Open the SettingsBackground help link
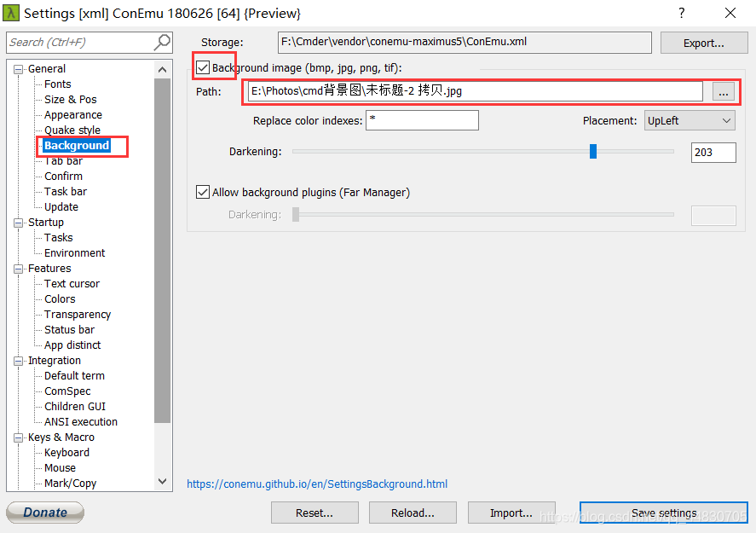Image resolution: width=756 pixels, height=533 pixels. point(317,484)
